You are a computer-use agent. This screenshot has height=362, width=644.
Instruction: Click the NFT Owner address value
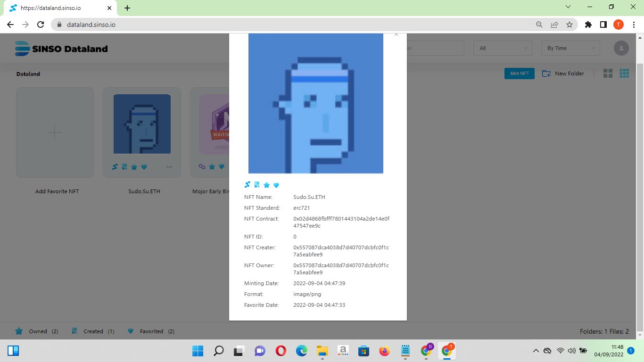pyautogui.click(x=341, y=269)
